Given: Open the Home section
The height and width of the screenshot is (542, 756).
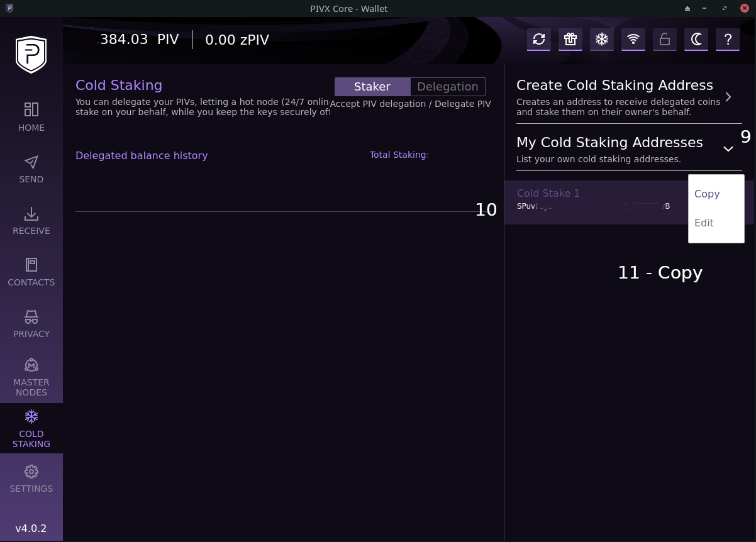Looking at the screenshot, I should point(31,117).
